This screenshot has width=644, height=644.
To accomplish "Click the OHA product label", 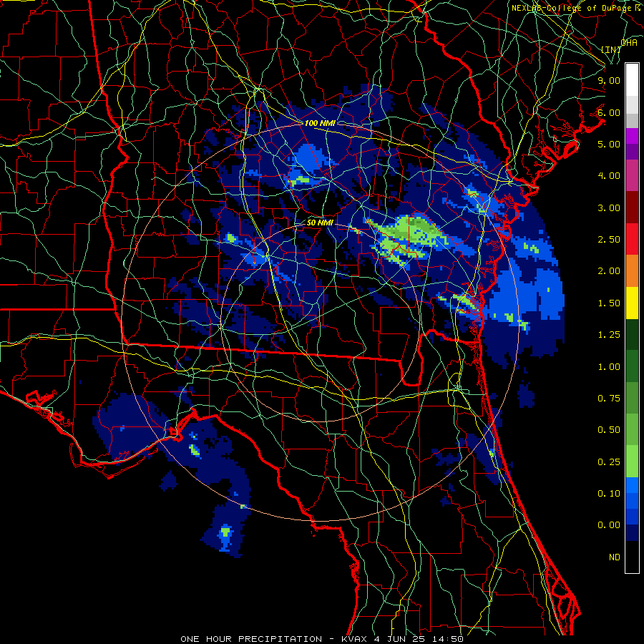I will (x=629, y=42).
